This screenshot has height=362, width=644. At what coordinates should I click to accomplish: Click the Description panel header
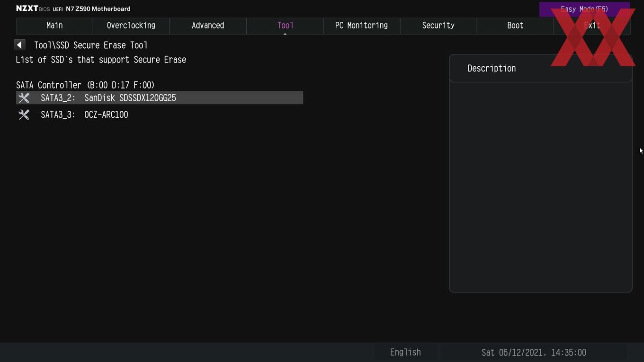click(541, 68)
